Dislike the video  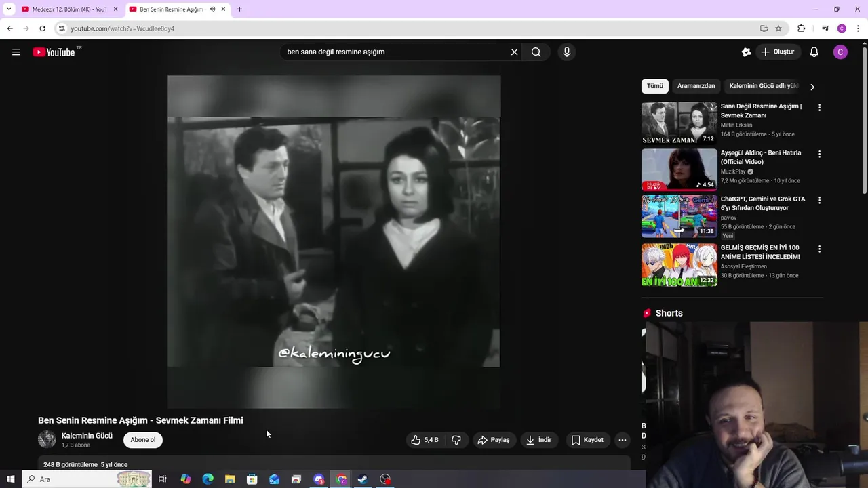point(456,440)
